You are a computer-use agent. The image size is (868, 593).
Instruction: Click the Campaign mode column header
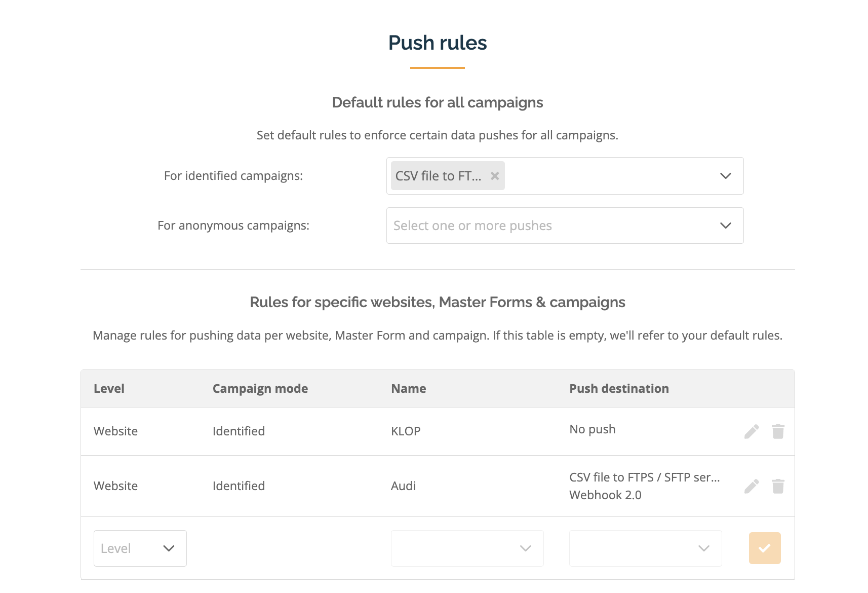pyautogui.click(x=260, y=389)
